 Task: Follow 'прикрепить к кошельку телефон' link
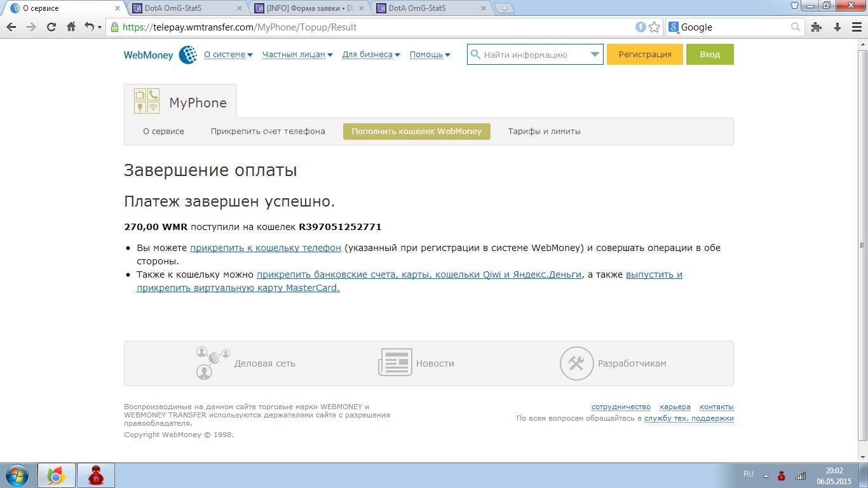266,248
